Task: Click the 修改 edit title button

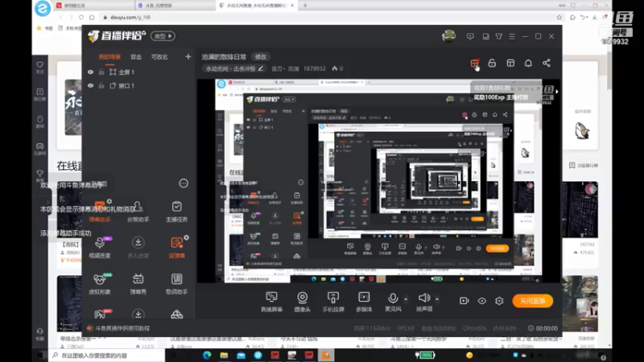Action: pyautogui.click(x=260, y=57)
